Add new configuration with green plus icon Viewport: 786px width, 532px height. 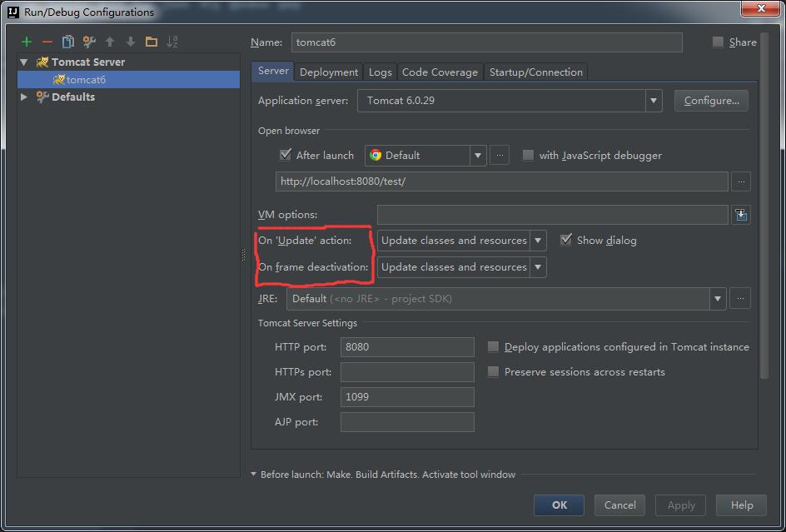26,42
